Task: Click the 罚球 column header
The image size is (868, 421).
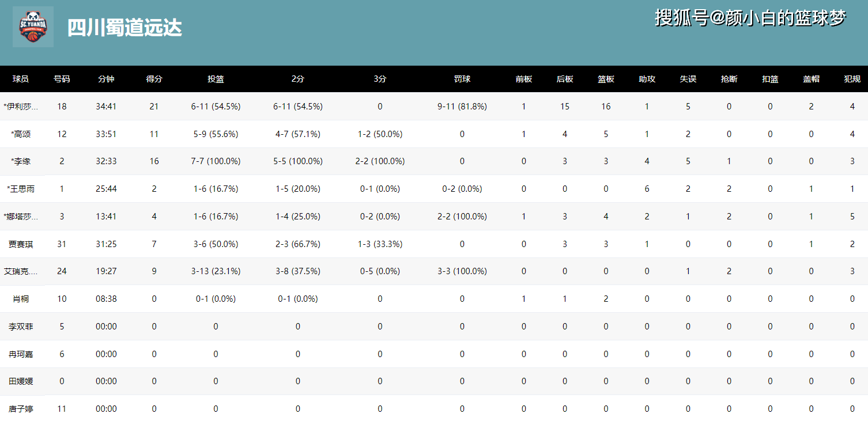Action: pos(462,79)
